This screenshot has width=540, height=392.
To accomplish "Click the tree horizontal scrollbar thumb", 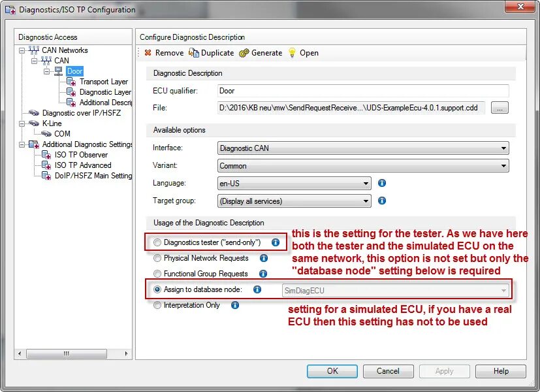I will [67, 353].
